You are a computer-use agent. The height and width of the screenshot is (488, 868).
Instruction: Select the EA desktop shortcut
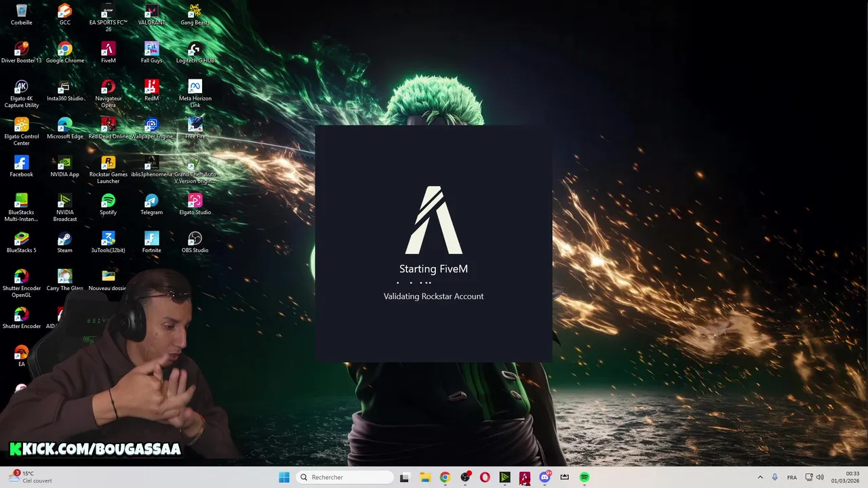[x=21, y=357]
